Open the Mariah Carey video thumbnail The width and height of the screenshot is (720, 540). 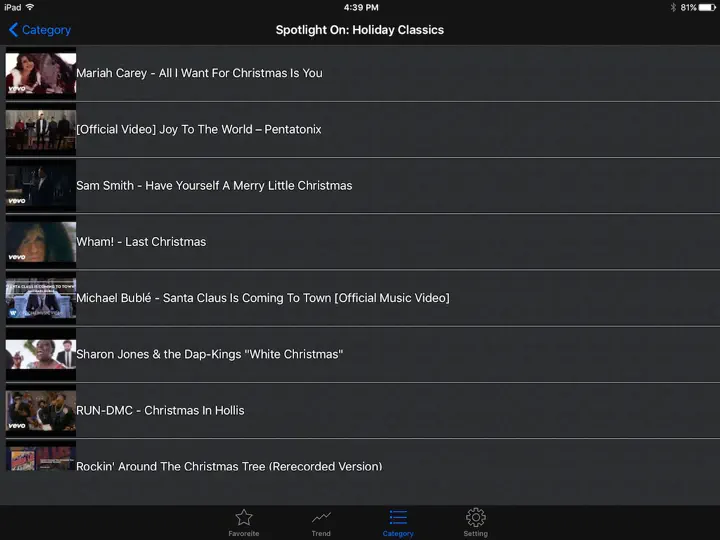click(x=41, y=73)
